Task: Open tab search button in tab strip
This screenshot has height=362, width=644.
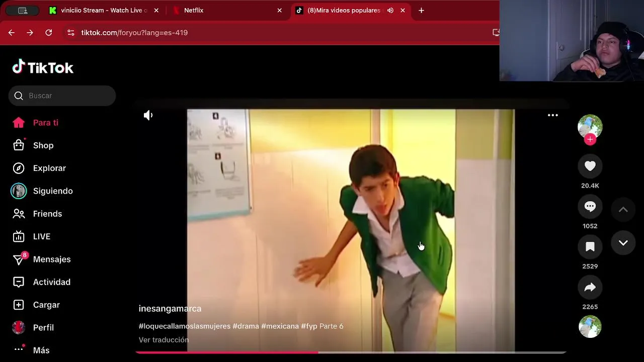Action: (23, 10)
